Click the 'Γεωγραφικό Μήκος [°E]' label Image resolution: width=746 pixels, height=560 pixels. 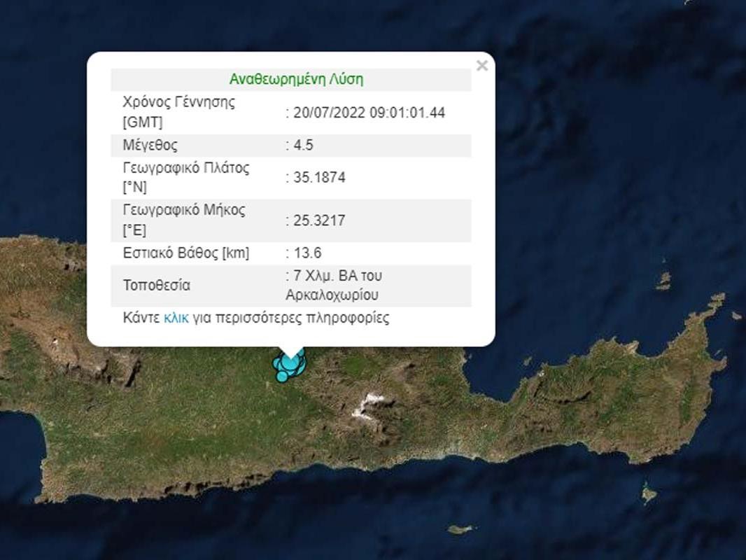point(183,220)
